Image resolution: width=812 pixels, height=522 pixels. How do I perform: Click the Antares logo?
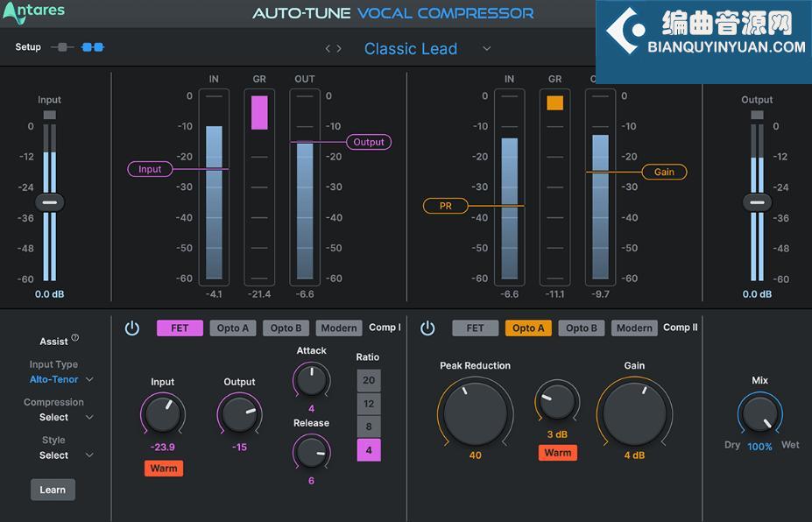(33, 13)
